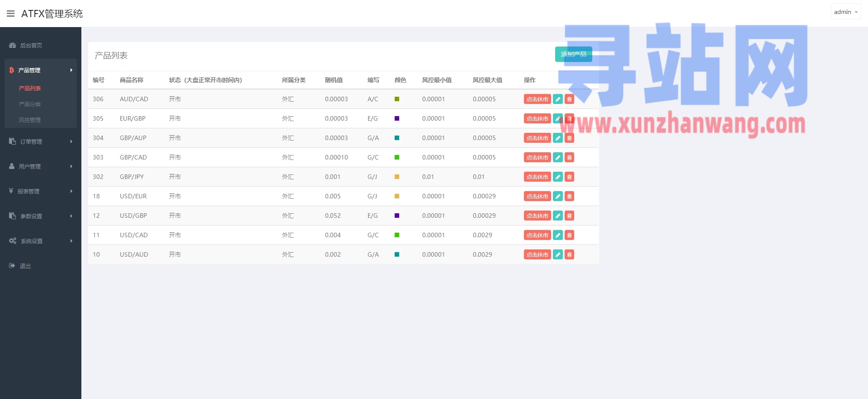868x399 pixels.
Task: Edit the USD/GBP product with pencil icon
Action: click(558, 216)
